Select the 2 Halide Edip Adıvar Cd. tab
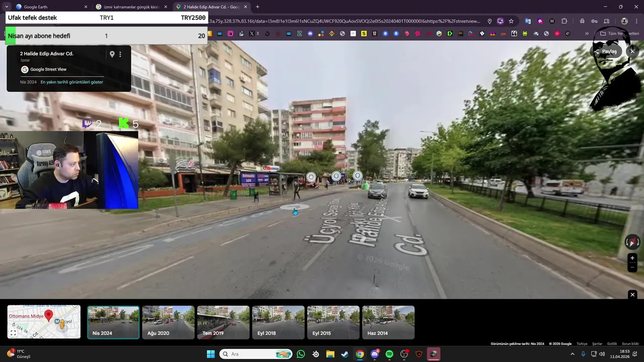 click(x=211, y=7)
